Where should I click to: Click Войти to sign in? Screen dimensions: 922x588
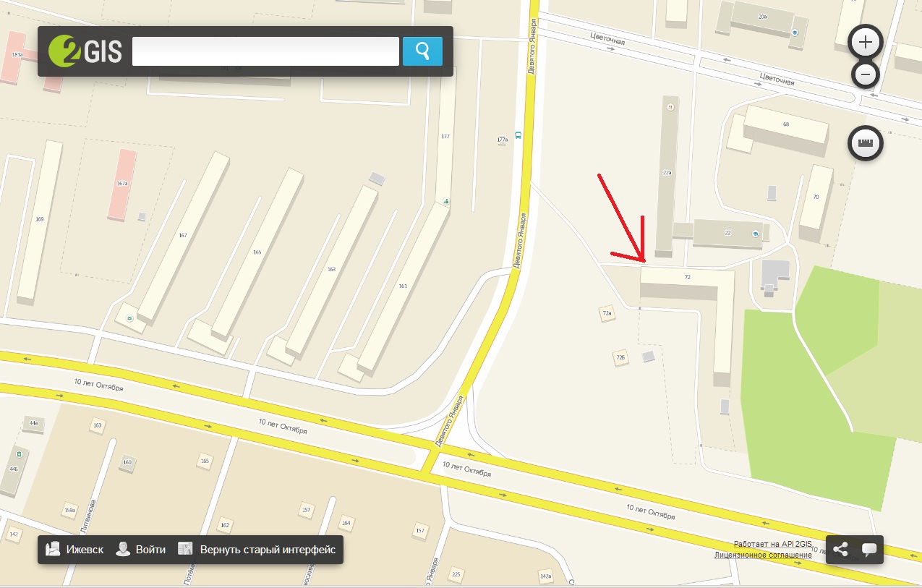pos(141,550)
